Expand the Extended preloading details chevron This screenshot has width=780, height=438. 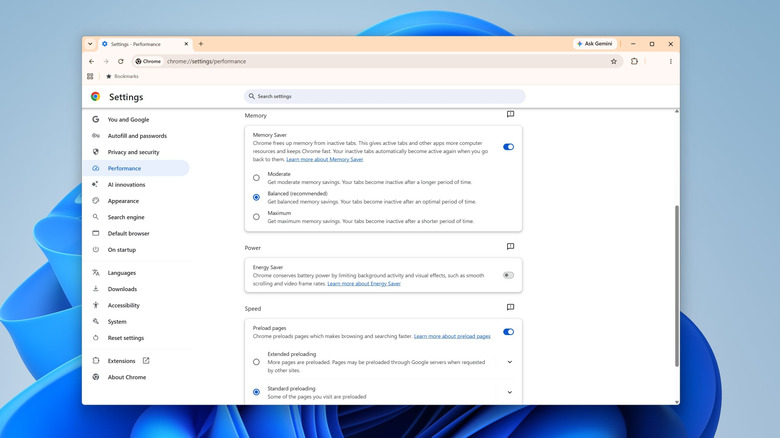(510, 362)
